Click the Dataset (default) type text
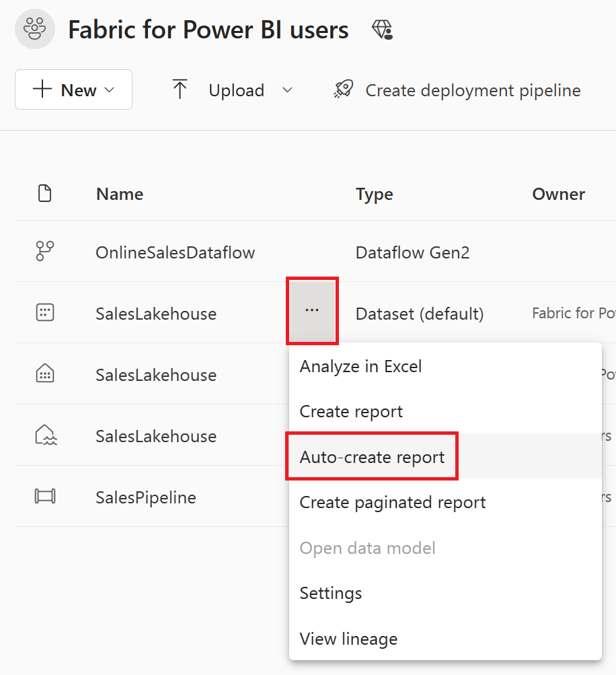This screenshot has width=616, height=675. click(420, 314)
